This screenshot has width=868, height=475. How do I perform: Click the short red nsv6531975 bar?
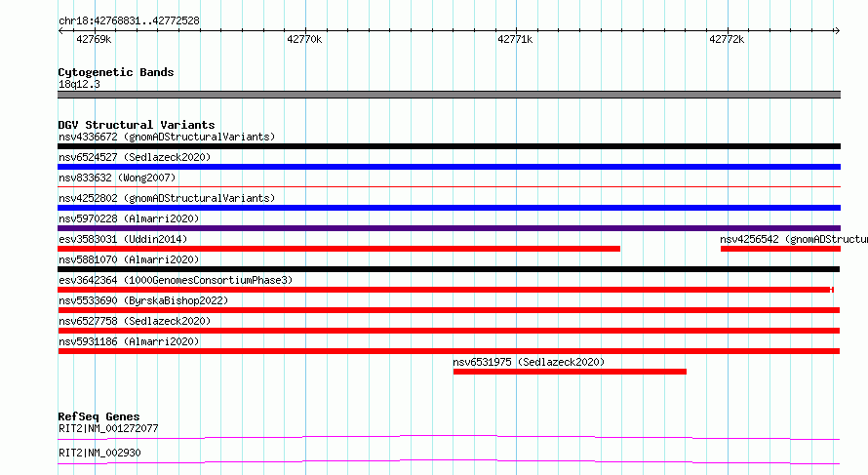point(570,372)
